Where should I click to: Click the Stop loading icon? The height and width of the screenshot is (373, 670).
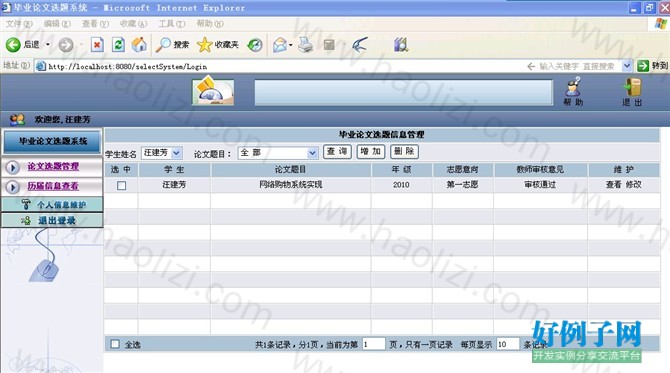[x=97, y=44]
